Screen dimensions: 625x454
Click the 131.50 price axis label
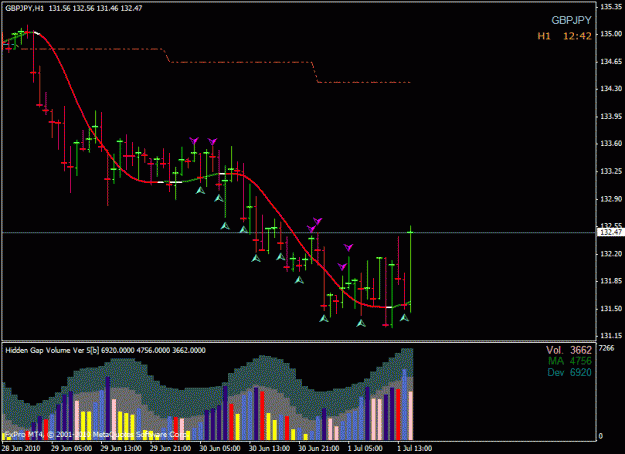[611, 309]
